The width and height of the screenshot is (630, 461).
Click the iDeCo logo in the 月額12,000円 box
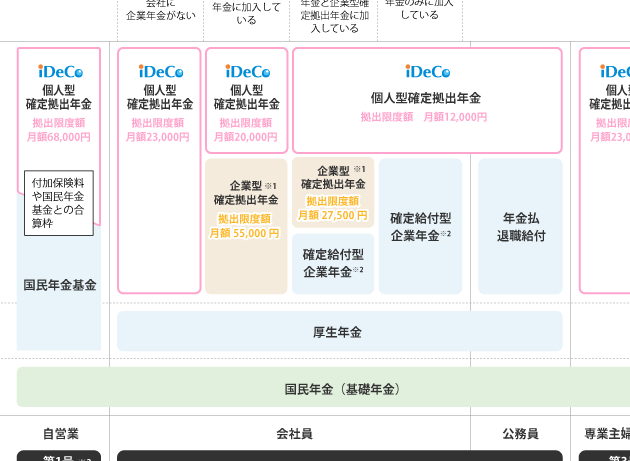428,72
